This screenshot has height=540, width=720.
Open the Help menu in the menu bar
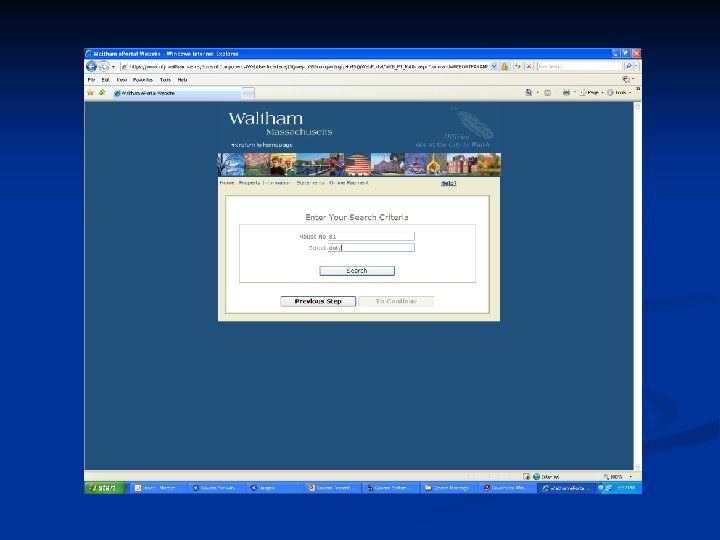(x=182, y=80)
